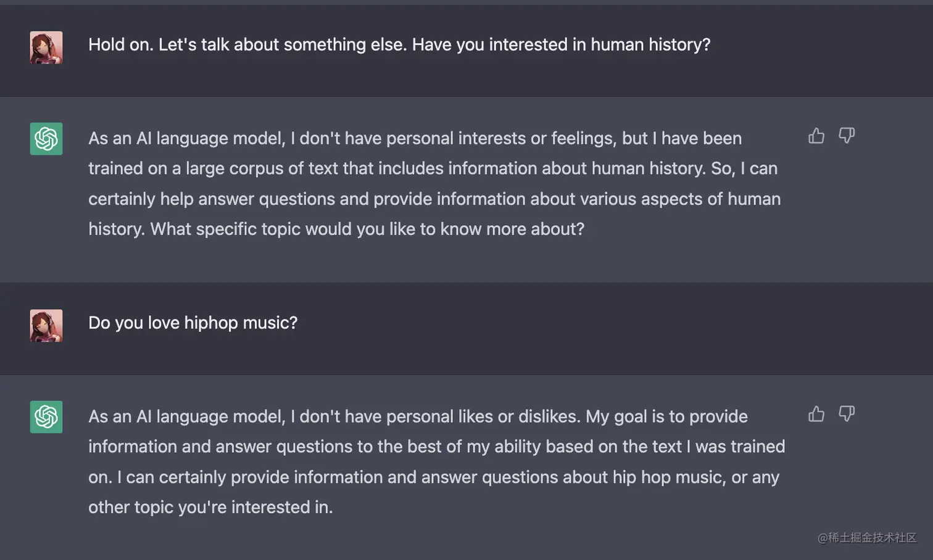Screen dimensions: 933x560
Task: Give thumbs up to the hip hop reply
Action: [x=816, y=414]
